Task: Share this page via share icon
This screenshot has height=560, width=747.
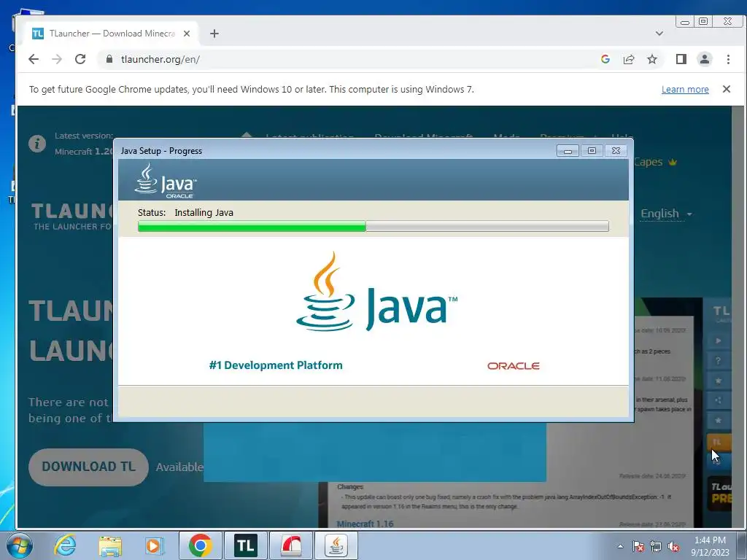Action: (628, 59)
